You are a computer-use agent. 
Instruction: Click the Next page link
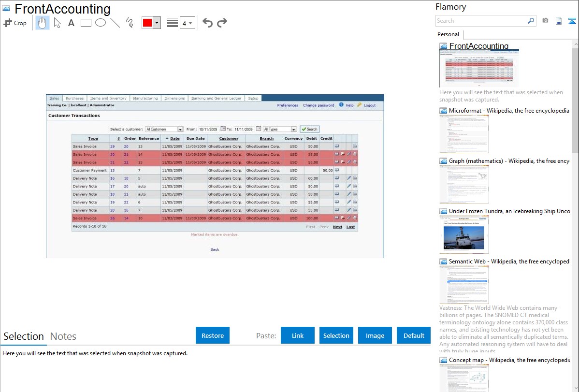(x=337, y=227)
